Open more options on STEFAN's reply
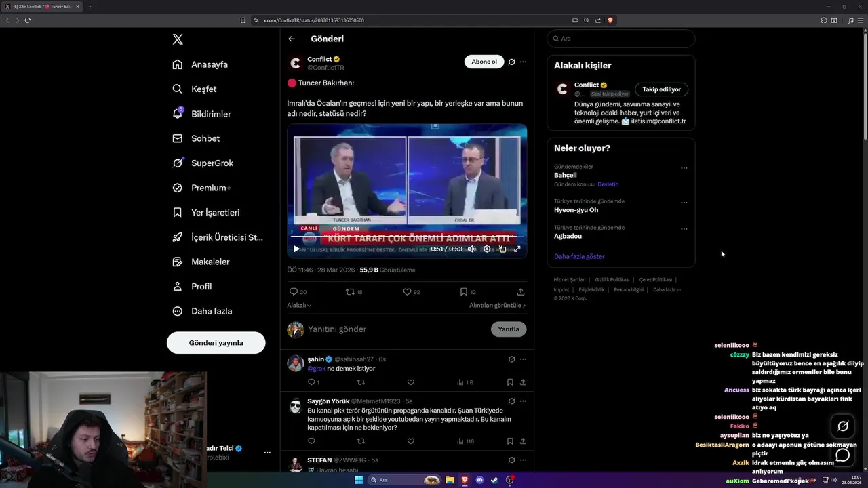This screenshot has height=488, width=868. 523,460
